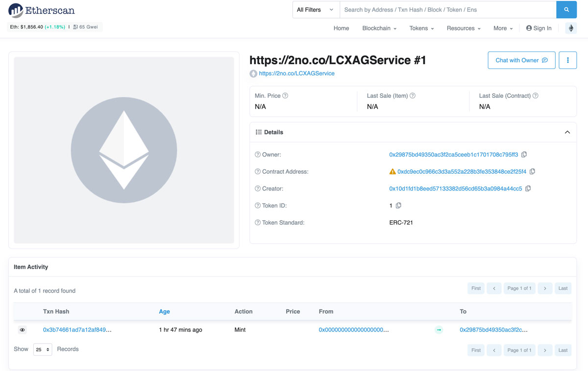Copy the Contract Address

click(x=532, y=172)
